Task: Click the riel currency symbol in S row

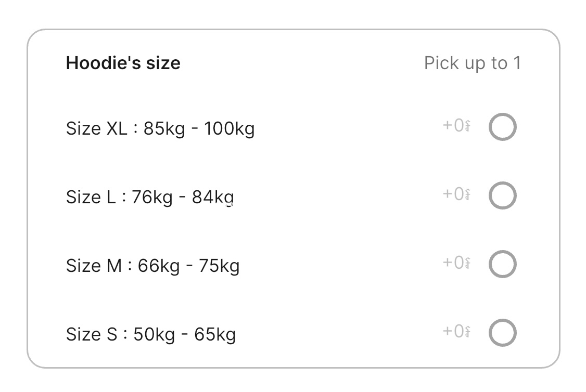Action: pos(468,332)
